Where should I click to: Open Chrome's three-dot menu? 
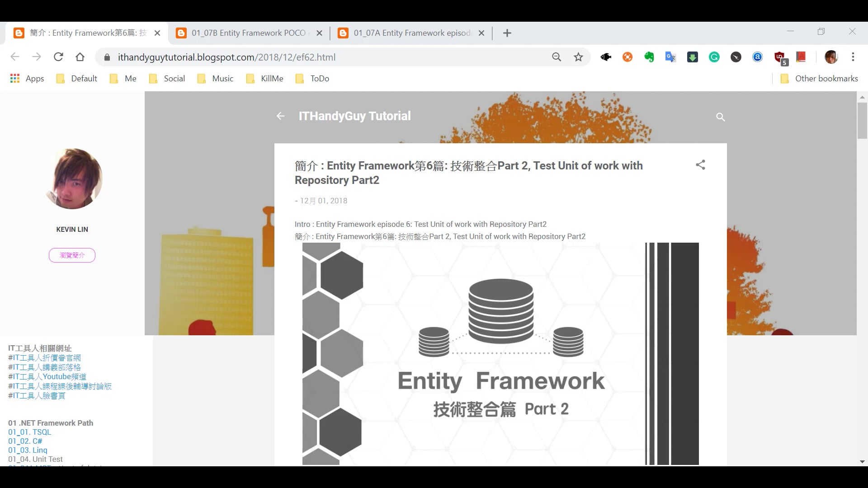853,57
